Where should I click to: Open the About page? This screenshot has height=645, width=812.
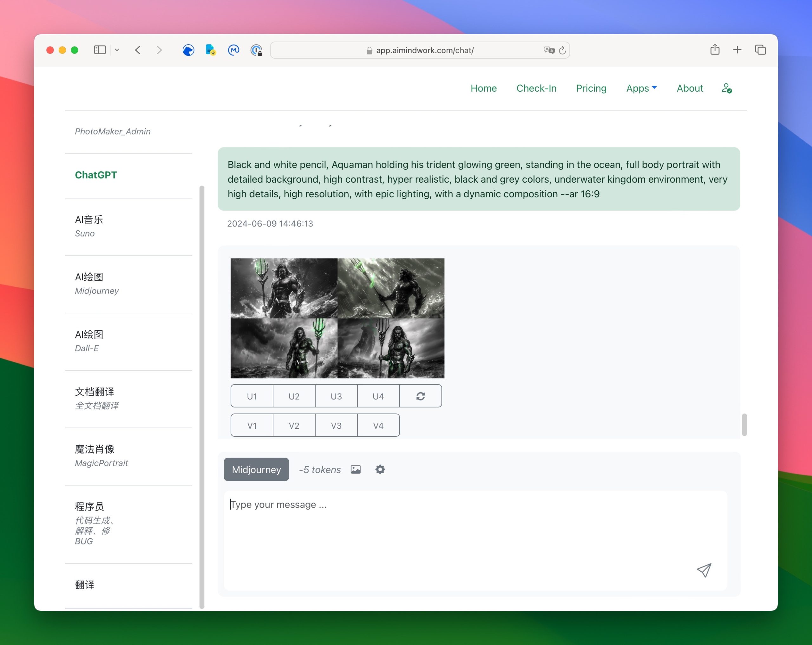(690, 88)
